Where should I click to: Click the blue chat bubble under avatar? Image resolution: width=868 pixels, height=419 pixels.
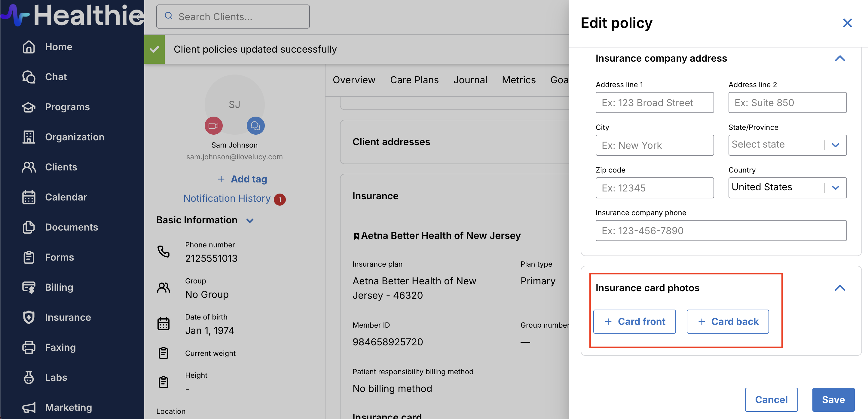[255, 126]
